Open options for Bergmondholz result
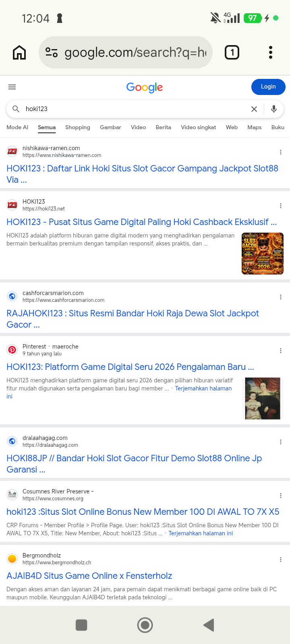 (x=281, y=559)
